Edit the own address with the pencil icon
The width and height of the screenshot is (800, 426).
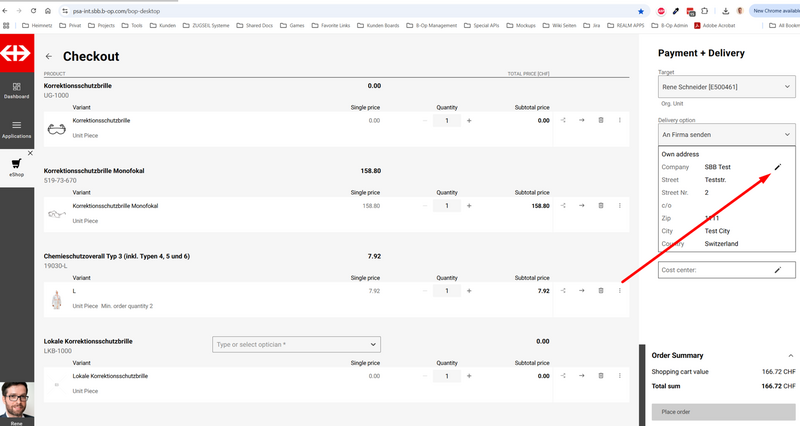(778, 167)
